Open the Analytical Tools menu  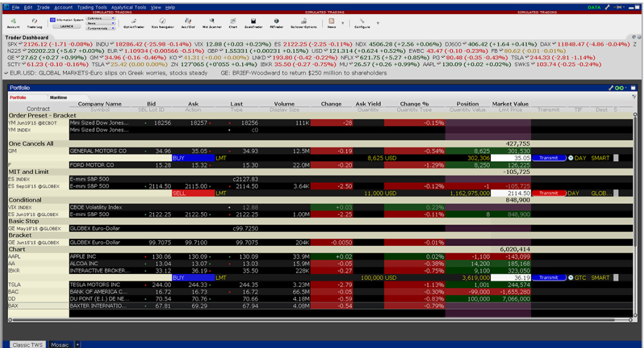128,7
